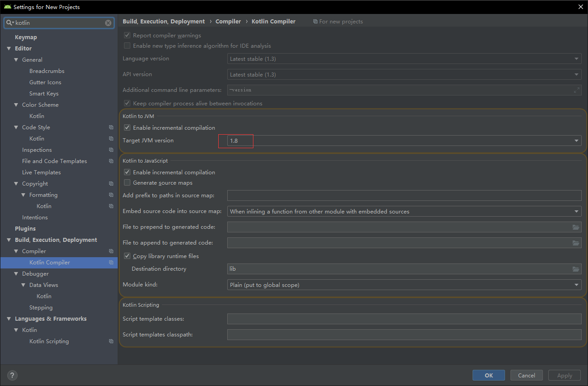This screenshot has height=386, width=588.
Task: Click OK to confirm settings
Action: [489, 375]
